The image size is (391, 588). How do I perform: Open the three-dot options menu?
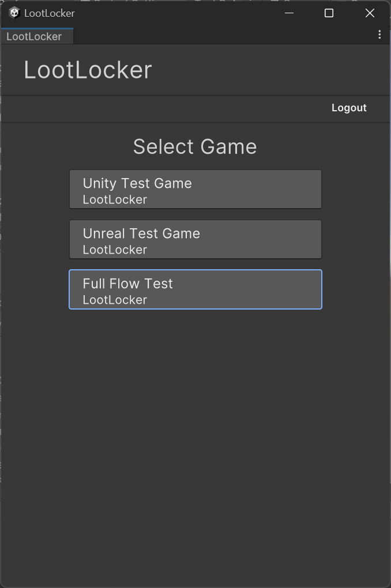379,35
